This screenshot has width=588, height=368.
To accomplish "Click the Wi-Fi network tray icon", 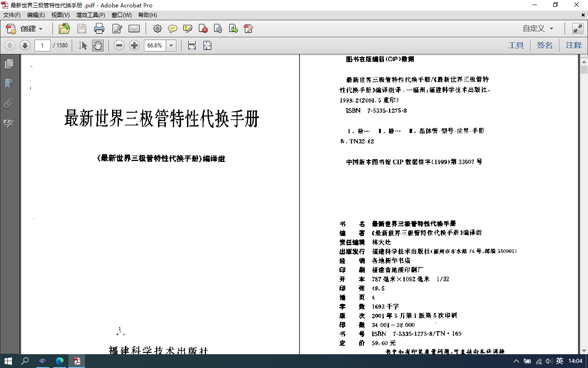I will pos(538,361).
